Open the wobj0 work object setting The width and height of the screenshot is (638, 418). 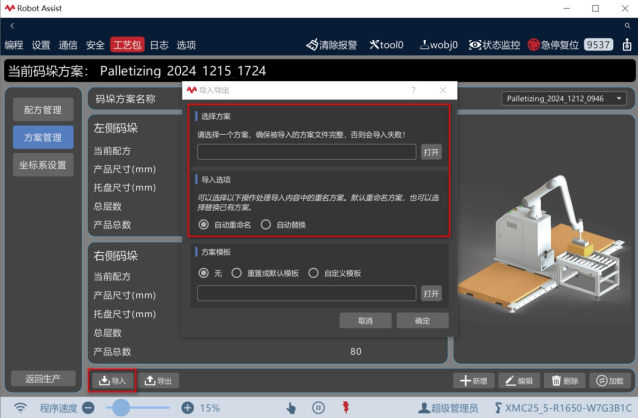439,45
